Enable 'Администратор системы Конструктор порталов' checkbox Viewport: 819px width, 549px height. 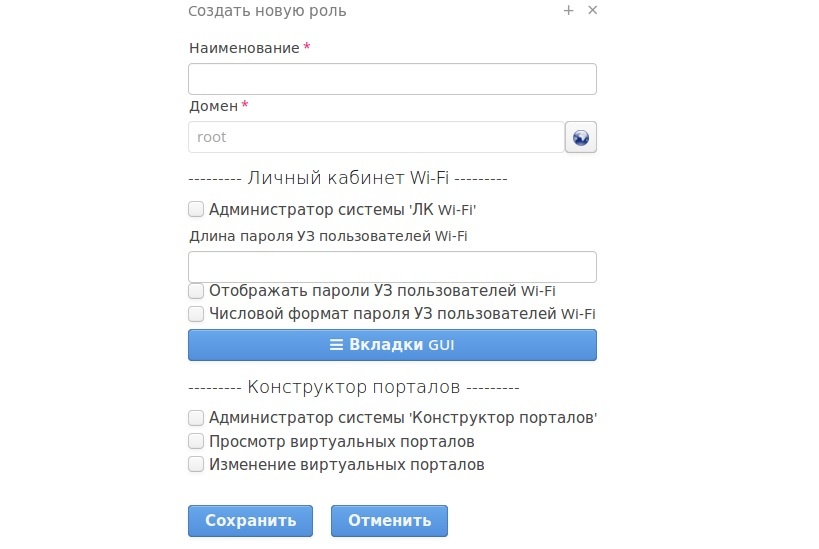[x=196, y=418]
